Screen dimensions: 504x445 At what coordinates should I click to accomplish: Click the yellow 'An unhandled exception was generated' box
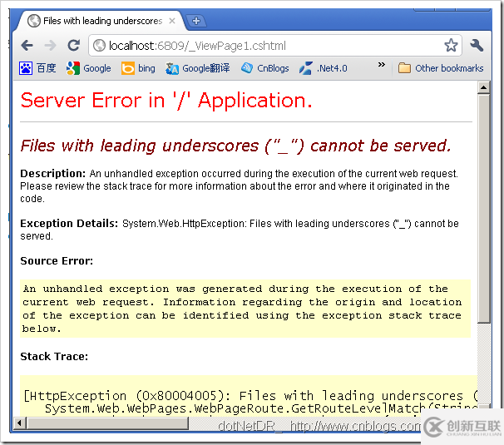pyautogui.click(x=245, y=309)
